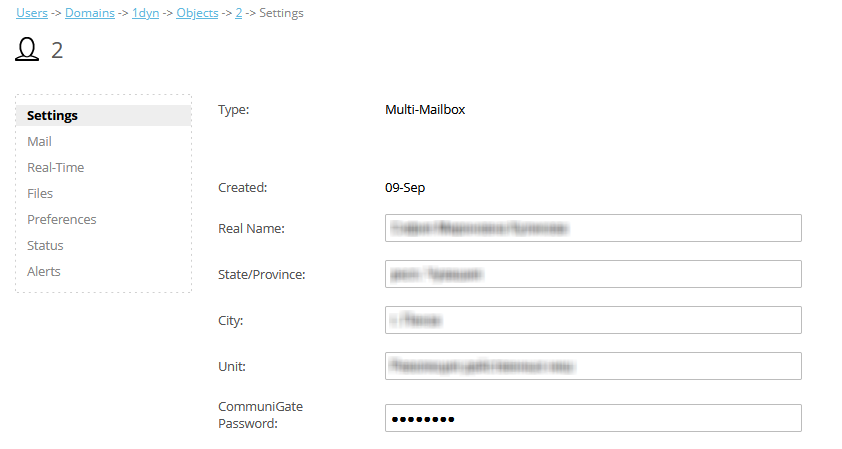Click the user account silhouette icon

coord(27,50)
